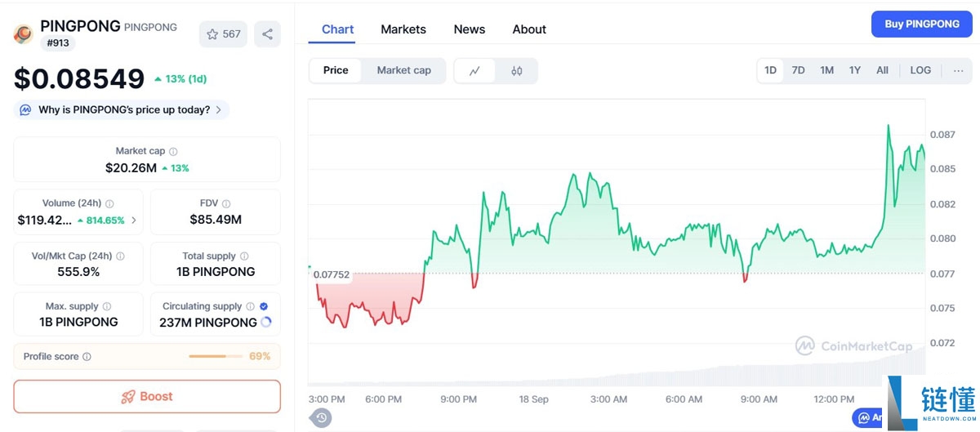This screenshot has height=432, width=980.
Task: Open the News tab
Action: (470, 29)
